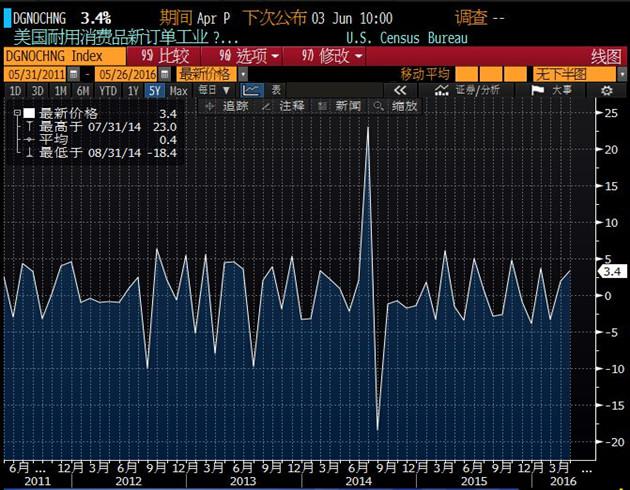Screen dimensions: 630x490
Task: Open chart settings gear icon
Action: (606, 90)
